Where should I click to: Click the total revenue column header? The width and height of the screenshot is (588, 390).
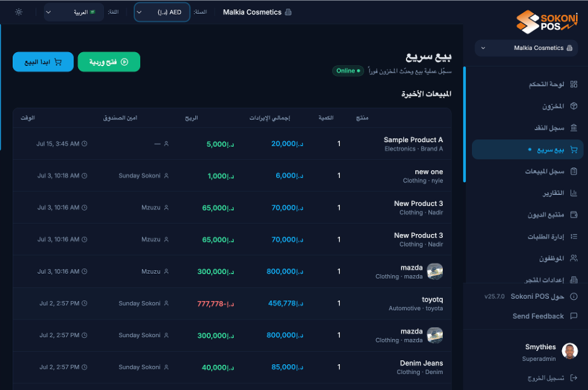tap(270, 118)
